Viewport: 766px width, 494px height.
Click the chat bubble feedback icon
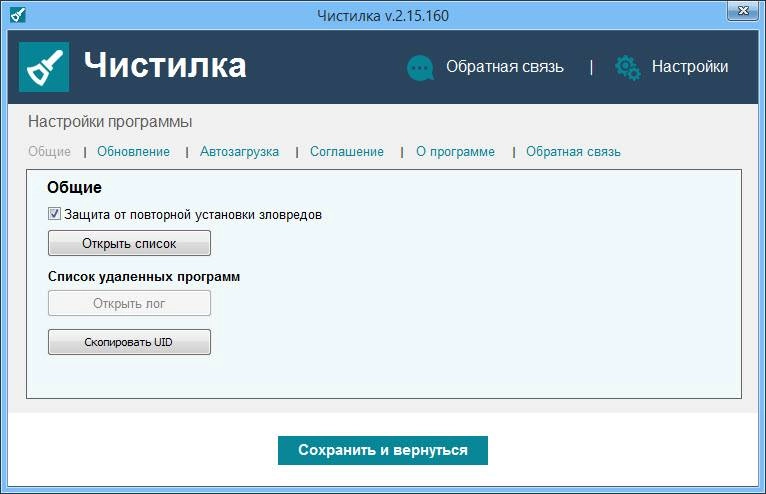pyautogui.click(x=420, y=67)
